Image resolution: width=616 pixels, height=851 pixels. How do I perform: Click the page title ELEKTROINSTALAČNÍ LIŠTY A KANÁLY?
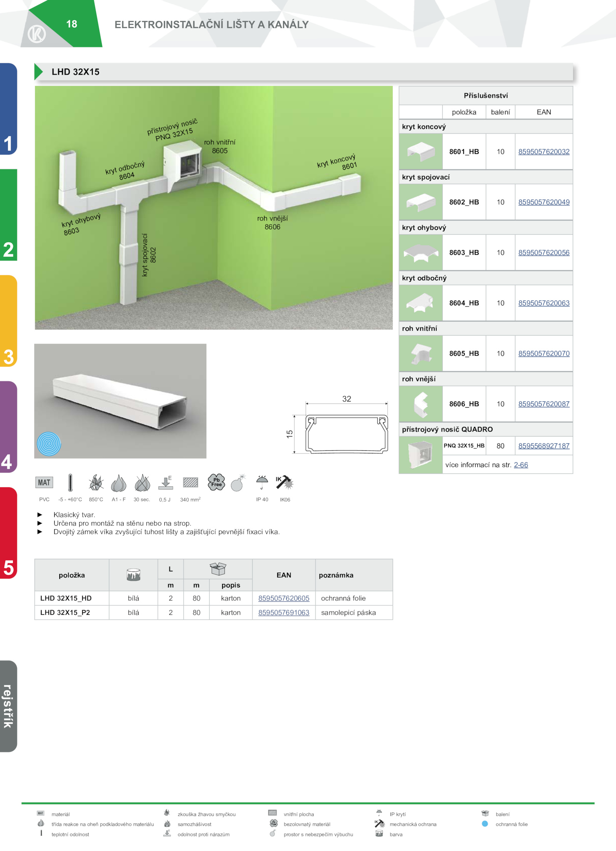[211, 25]
